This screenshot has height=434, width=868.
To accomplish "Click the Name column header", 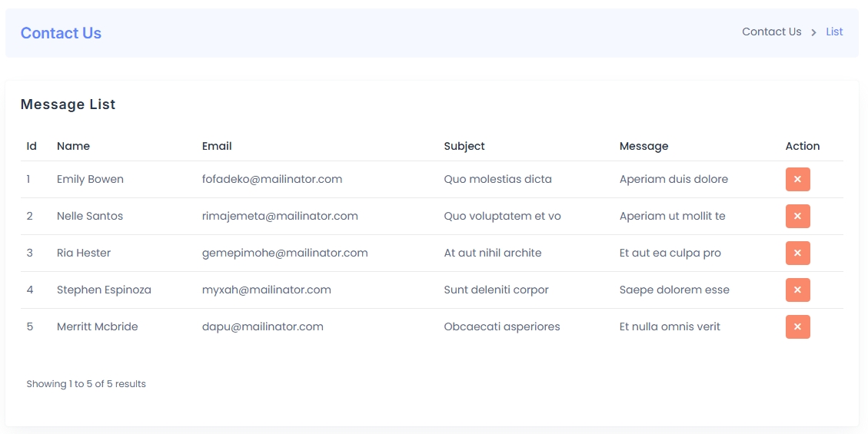I will point(73,146).
